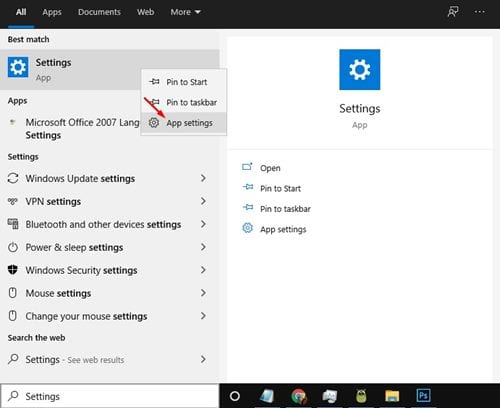Switch to the Documents tab
This screenshot has width=500, height=408.
point(99,12)
